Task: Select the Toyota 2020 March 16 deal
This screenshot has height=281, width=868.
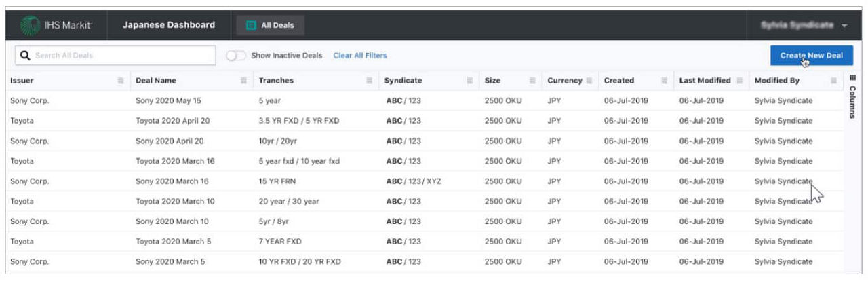Action: click(175, 162)
